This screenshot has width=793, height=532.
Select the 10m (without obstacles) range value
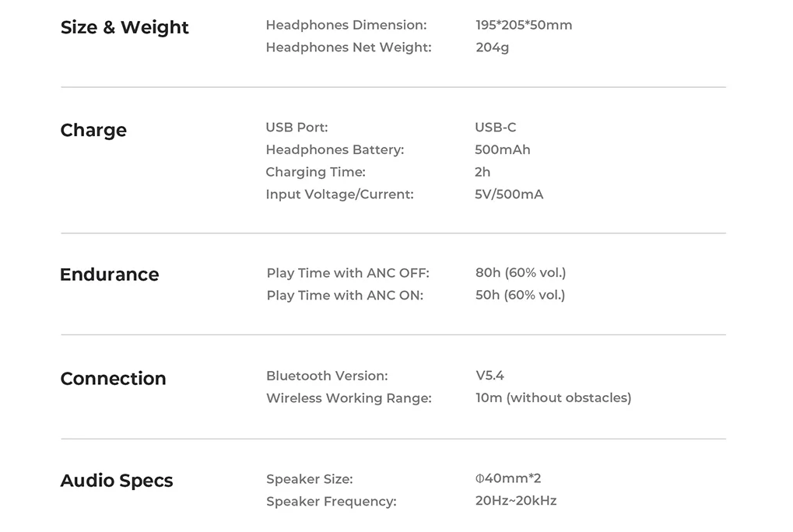[553, 398]
